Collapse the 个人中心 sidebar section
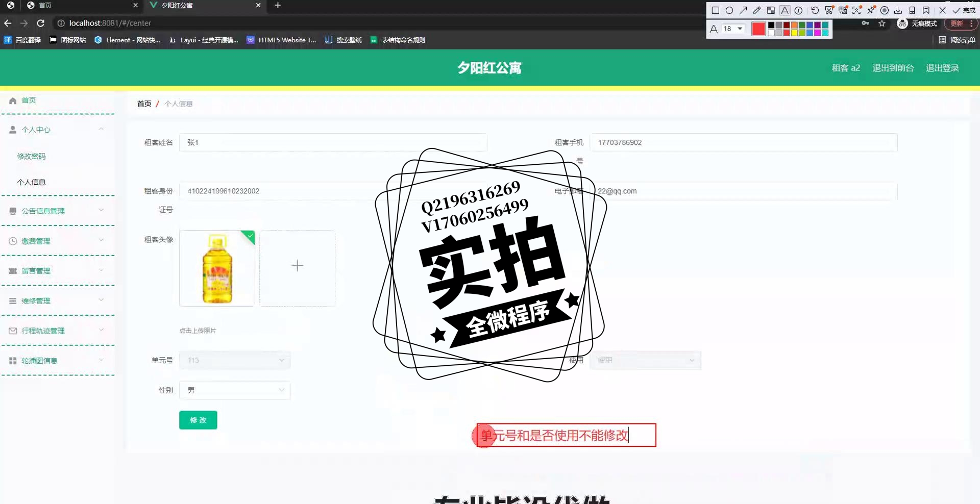 (57, 130)
